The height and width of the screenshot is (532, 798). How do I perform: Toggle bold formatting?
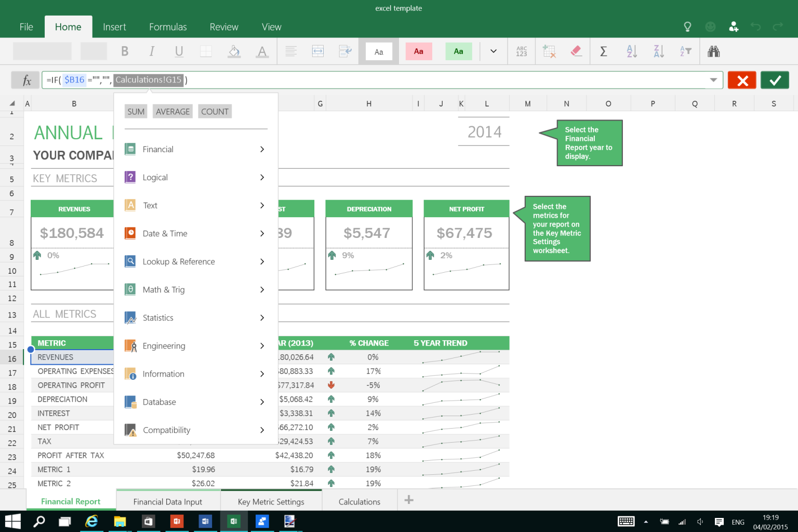pyautogui.click(x=124, y=51)
